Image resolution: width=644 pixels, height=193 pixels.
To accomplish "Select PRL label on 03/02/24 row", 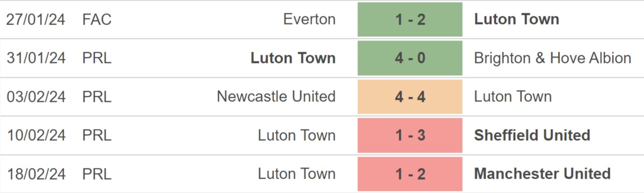I will (97, 96).
